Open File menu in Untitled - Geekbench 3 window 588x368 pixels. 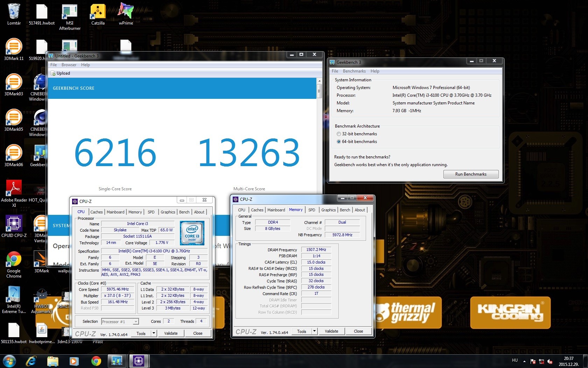point(54,65)
